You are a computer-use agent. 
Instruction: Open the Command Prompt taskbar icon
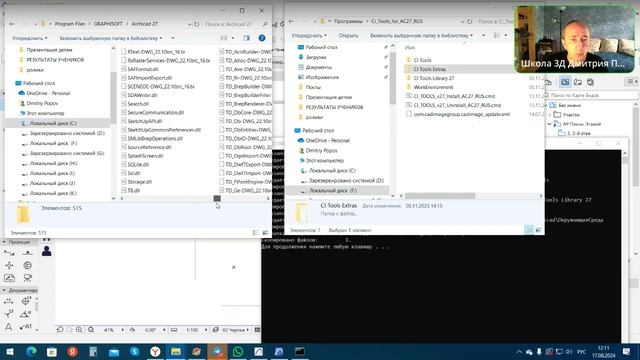[x=300, y=351]
